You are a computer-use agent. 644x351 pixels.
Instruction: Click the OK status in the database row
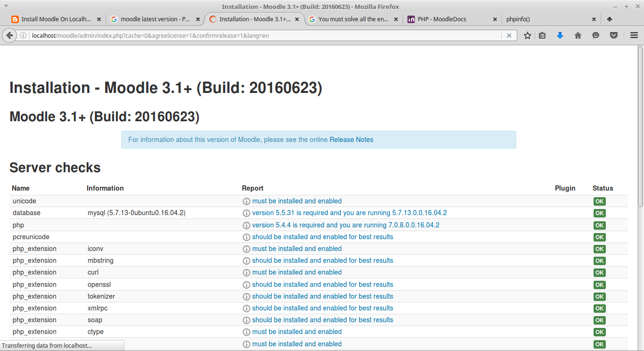[599, 213]
